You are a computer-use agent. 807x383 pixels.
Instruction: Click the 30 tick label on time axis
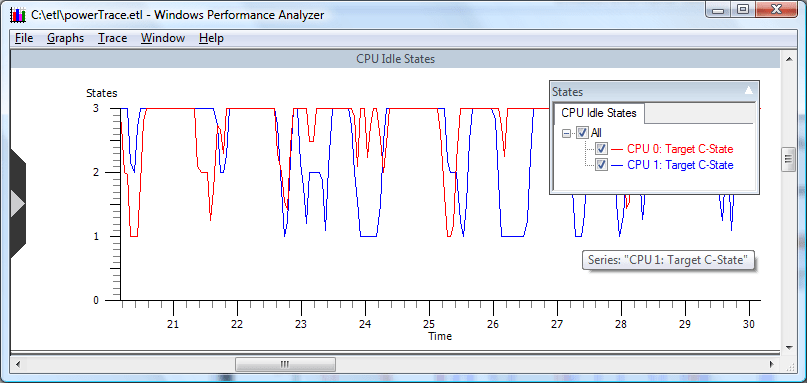click(749, 325)
